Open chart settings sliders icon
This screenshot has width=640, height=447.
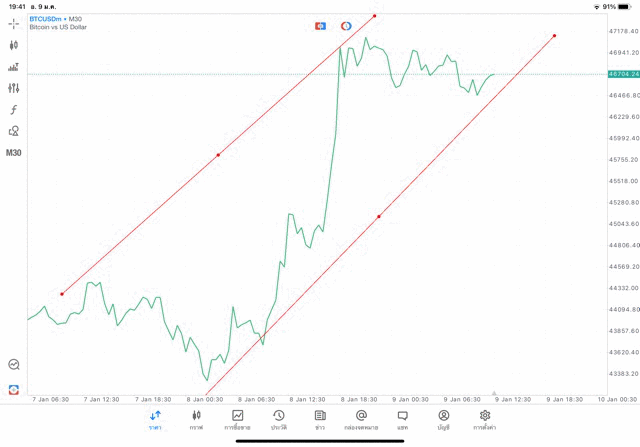[14, 88]
